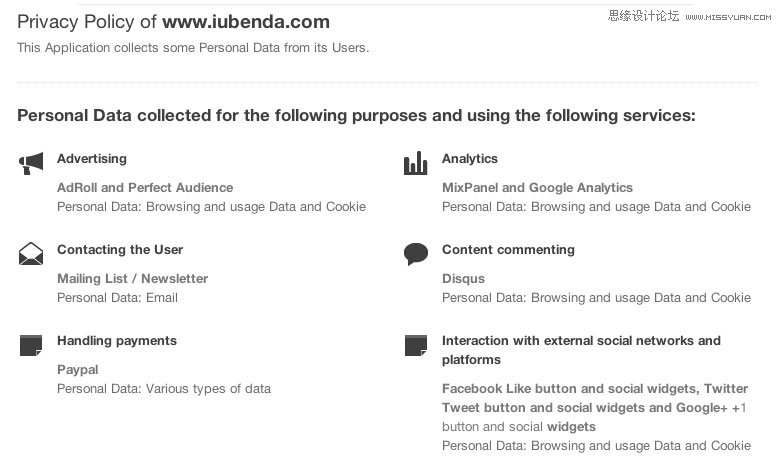The height and width of the screenshot is (470, 782).
Task: Click the speech bubble commenting icon
Action: 416,254
